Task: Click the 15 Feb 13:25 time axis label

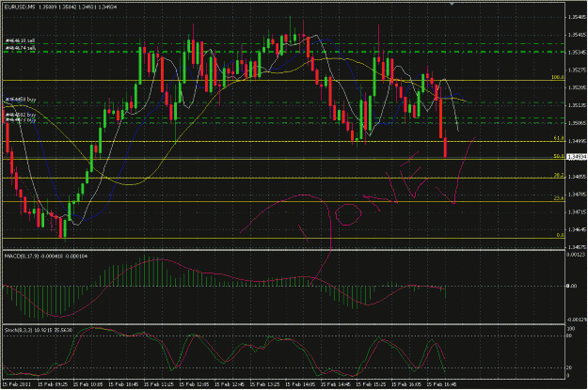Action: pos(264,384)
